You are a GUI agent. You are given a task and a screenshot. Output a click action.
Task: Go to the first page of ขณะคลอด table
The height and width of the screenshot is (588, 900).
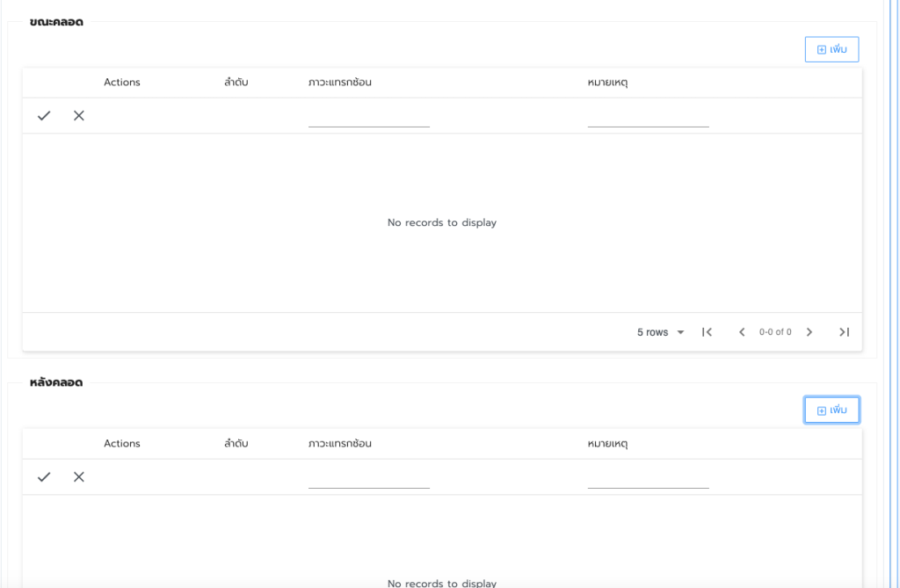[x=707, y=332]
